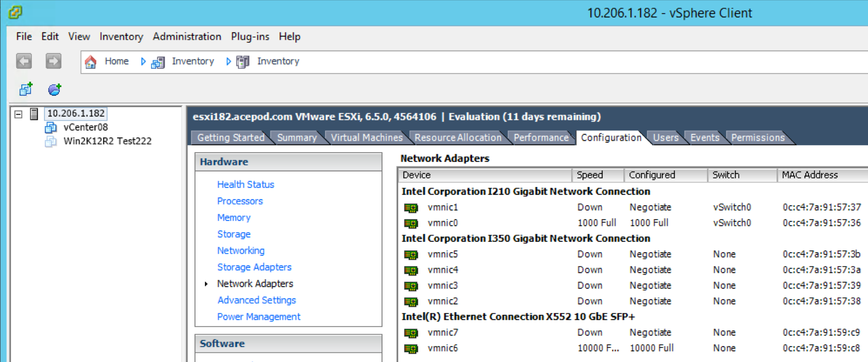Open the Memory hardware link

coord(234,218)
